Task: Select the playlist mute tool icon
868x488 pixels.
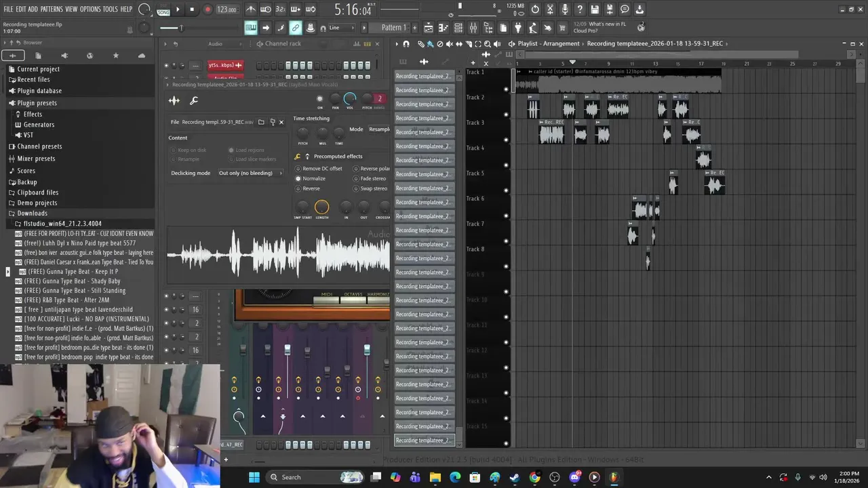Action: (449, 43)
